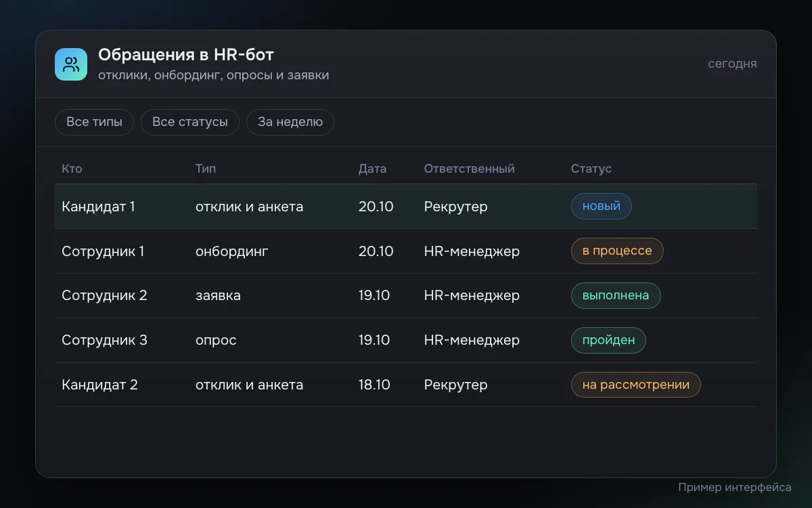Click the "новый" status badge
The width and height of the screenshot is (812, 508).
click(x=602, y=207)
